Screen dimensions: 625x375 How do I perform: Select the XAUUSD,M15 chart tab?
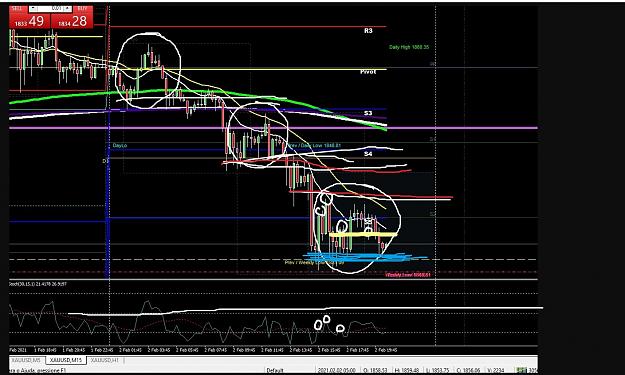pyautogui.click(x=66, y=360)
